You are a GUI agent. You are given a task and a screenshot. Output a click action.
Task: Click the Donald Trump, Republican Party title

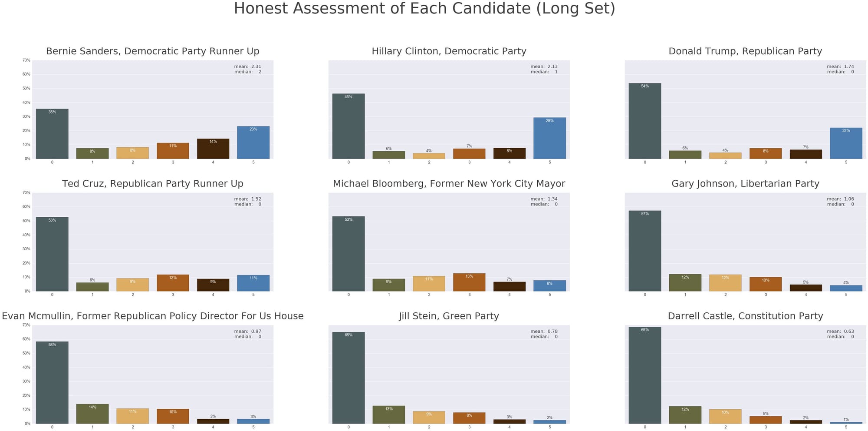pyautogui.click(x=745, y=51)
